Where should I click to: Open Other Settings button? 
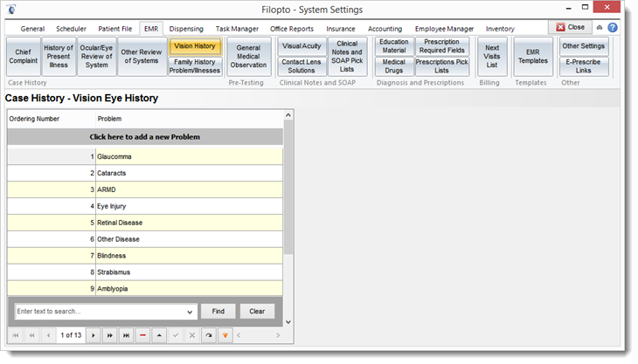pos(584,46)
